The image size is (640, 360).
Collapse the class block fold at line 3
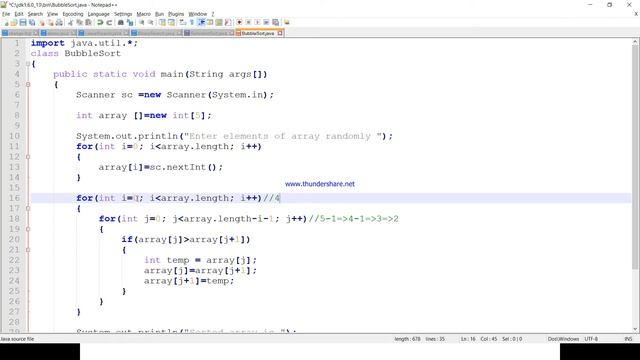pos(28,64)
